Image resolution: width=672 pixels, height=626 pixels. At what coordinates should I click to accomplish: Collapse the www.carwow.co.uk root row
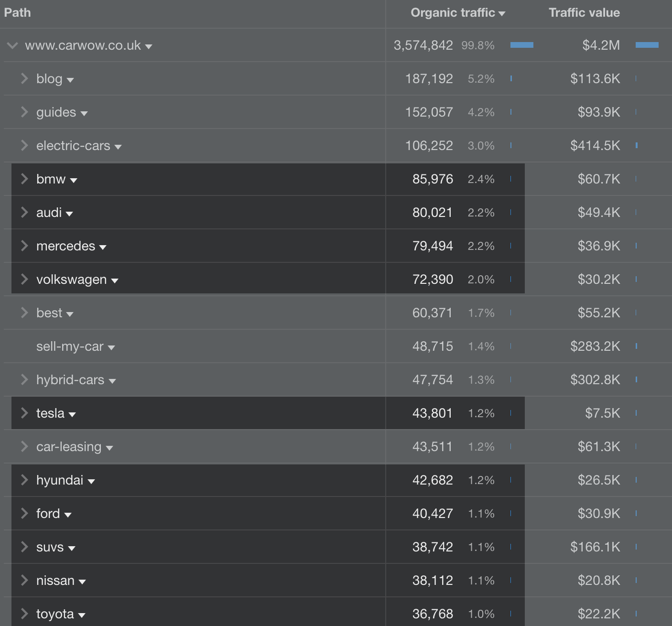(x=13, y=45)
